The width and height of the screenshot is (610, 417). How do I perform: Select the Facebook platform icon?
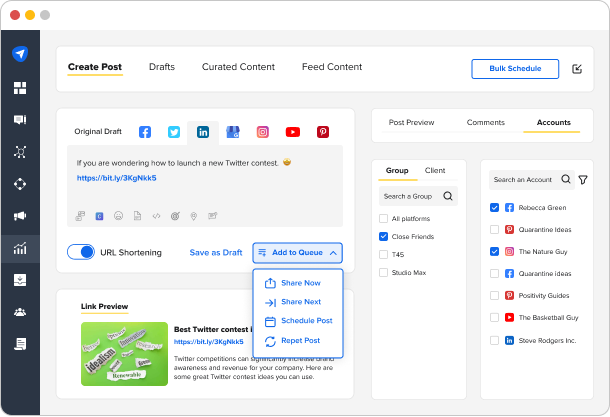[x=145, y=132]
